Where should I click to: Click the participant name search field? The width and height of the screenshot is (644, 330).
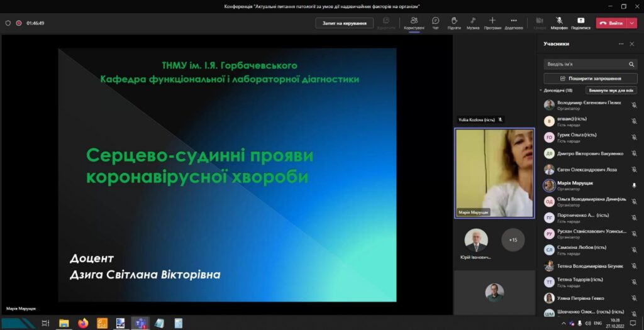pos(585,64)
